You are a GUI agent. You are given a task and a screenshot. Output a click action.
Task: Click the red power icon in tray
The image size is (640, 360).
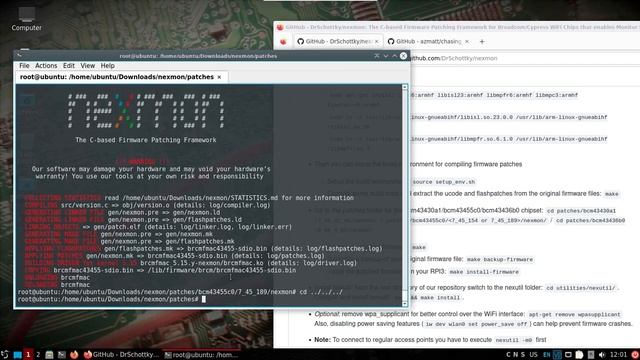(635, 355)
